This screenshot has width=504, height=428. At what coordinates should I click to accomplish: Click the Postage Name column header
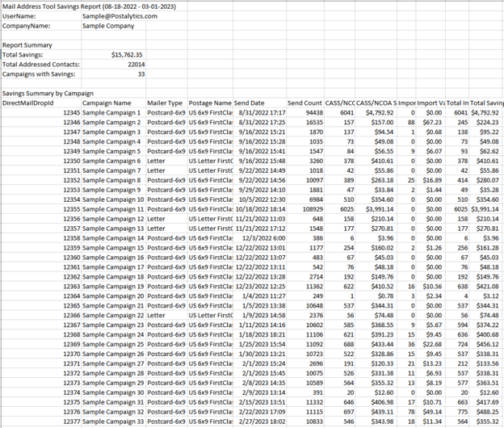coord(211,103)
